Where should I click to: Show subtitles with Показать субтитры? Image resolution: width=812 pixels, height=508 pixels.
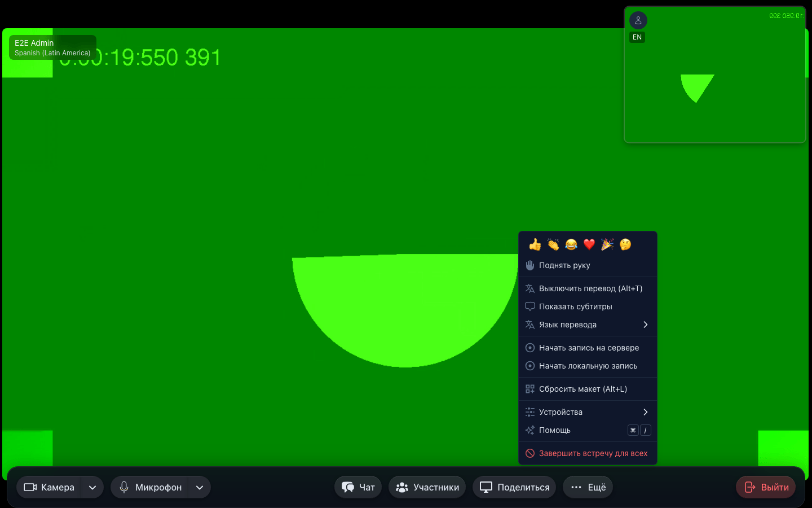click(x=588, y=306)
